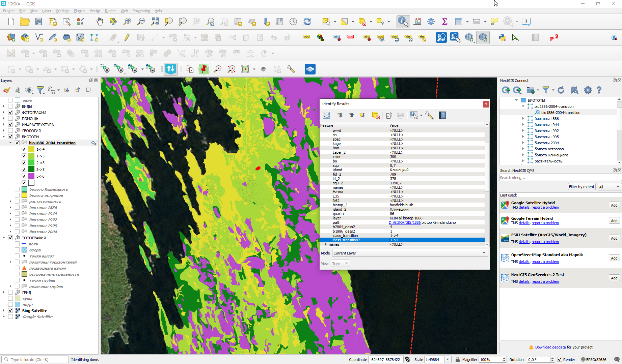Click Identify Results settings wrench
622x364 pixels.
[429, 115]
